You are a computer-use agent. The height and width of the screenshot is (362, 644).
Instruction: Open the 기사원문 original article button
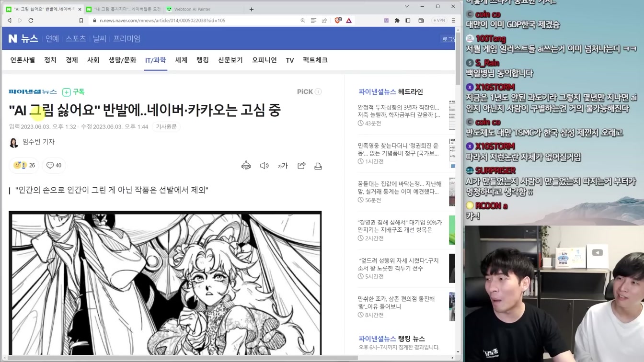click(x=166, y=127)
